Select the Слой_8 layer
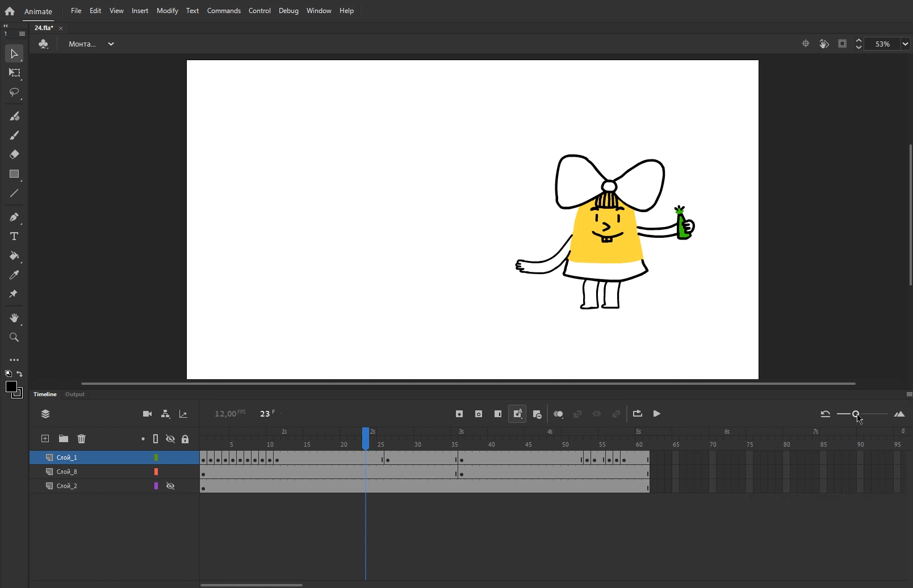Image resolution: width=913 pixels, height=588 pixels. pos(67,472)
